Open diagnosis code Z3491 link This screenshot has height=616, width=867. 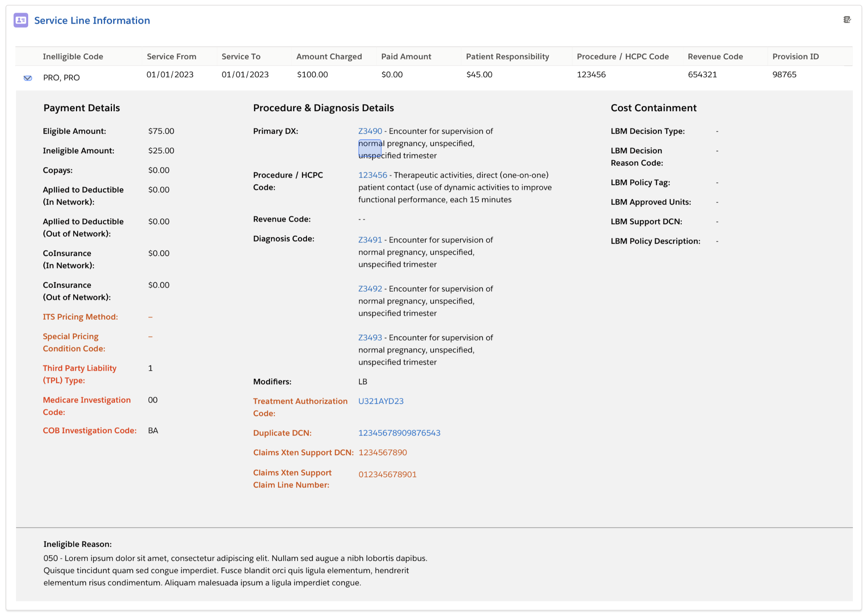pyautogui.click(x=370, y=240)
